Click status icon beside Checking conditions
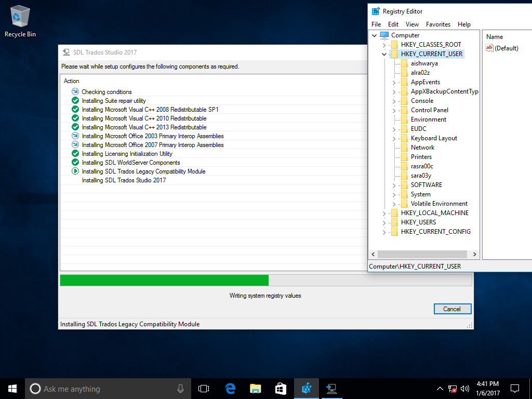The height and width of the screenshot is (399, 532). [x=75, y=91]
